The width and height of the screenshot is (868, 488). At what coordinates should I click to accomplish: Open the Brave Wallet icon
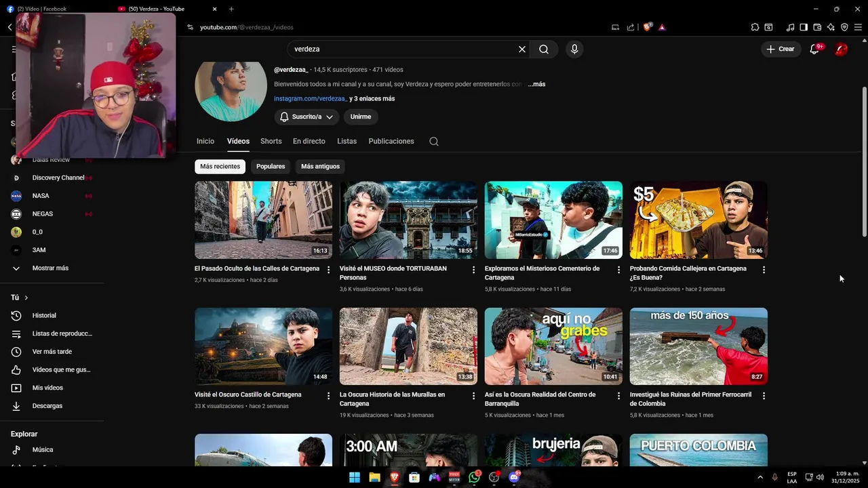(x=817, y=27)
